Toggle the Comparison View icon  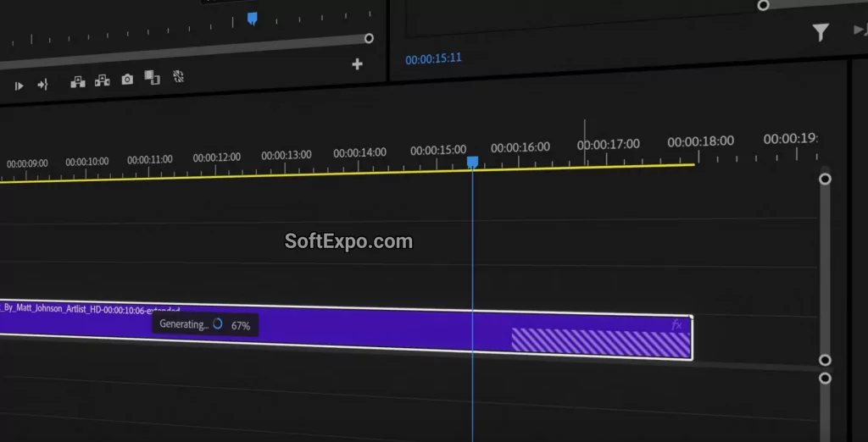click(153, 77)
